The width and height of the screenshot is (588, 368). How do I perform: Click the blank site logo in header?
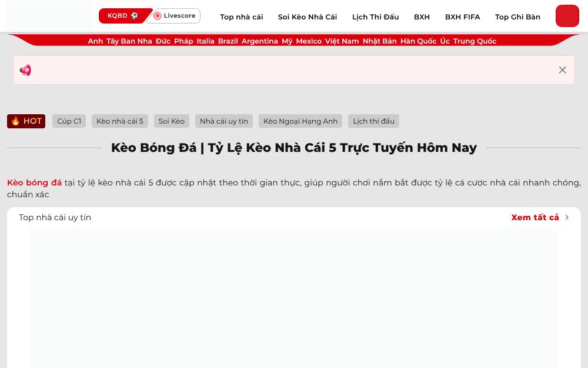click(49, 16)
